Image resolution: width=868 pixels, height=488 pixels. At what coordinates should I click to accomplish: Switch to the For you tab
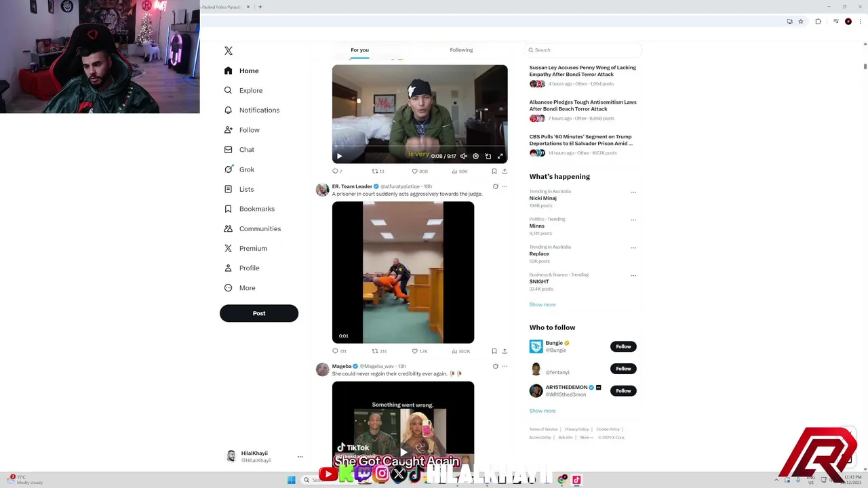(359, 50)
